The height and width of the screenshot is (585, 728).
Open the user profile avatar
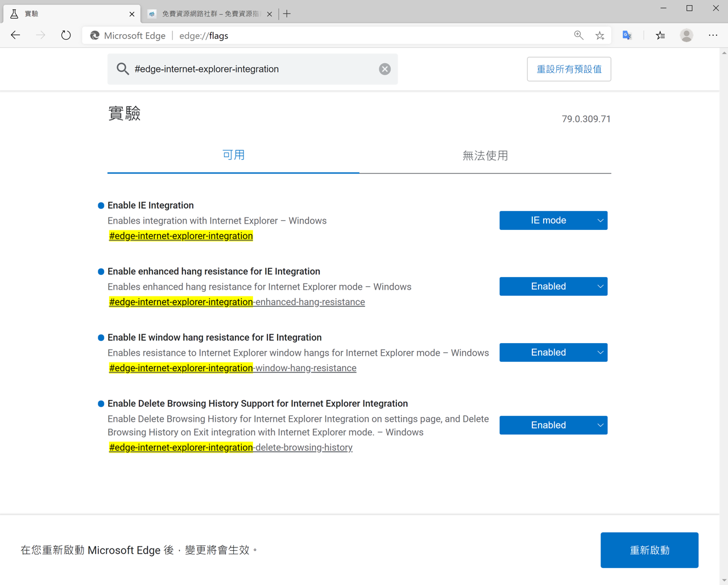[x=686, y=35]
